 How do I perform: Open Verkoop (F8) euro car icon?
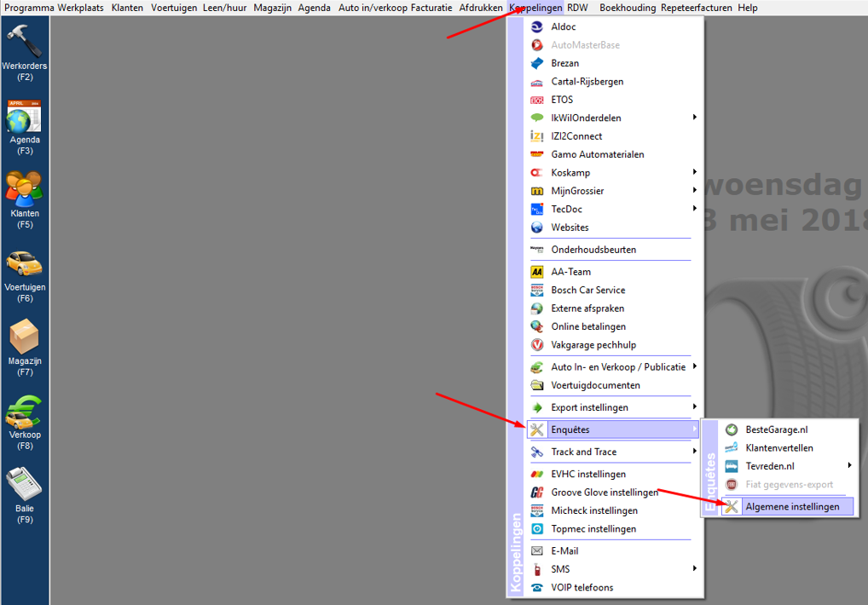pos(25,412)
